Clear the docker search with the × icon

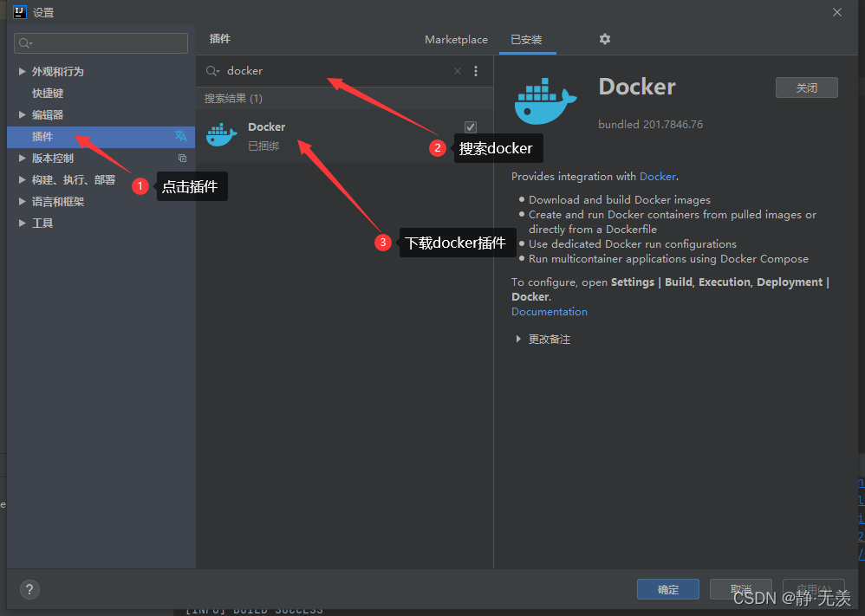[x=457, y=71]
